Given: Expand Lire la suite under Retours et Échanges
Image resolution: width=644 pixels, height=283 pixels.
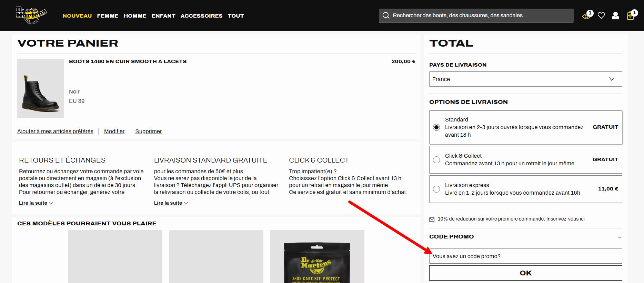Looking at the screenshot, I should (36, 203).
